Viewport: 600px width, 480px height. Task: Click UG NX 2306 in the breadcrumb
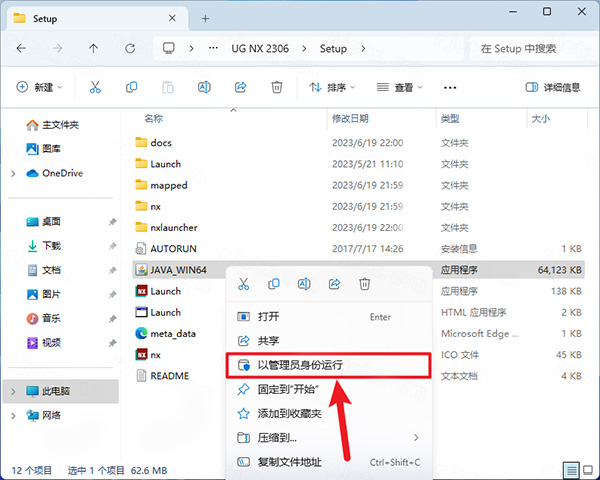[260, 49]
